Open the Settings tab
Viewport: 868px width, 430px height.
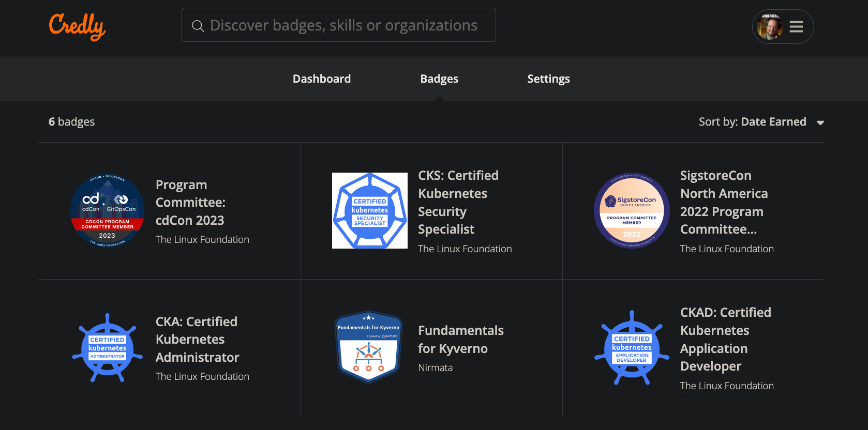pyautogui.click(x=548, y=79)
